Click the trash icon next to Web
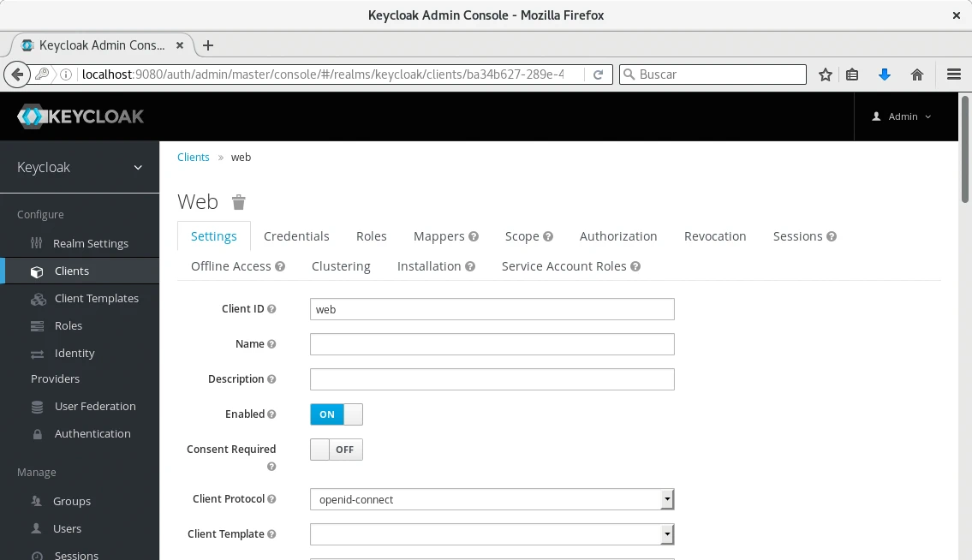 pyautogui.click(x=239, y=202)
